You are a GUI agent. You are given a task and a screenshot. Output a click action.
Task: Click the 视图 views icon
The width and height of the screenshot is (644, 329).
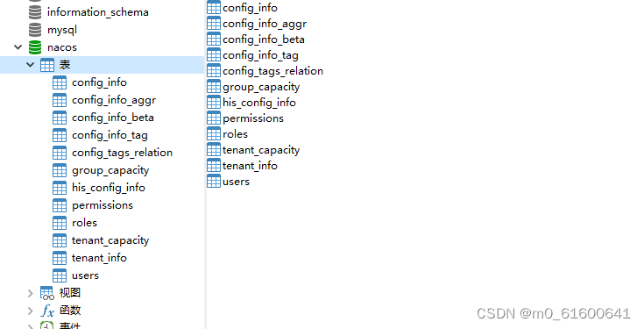(x=46, y=293)
